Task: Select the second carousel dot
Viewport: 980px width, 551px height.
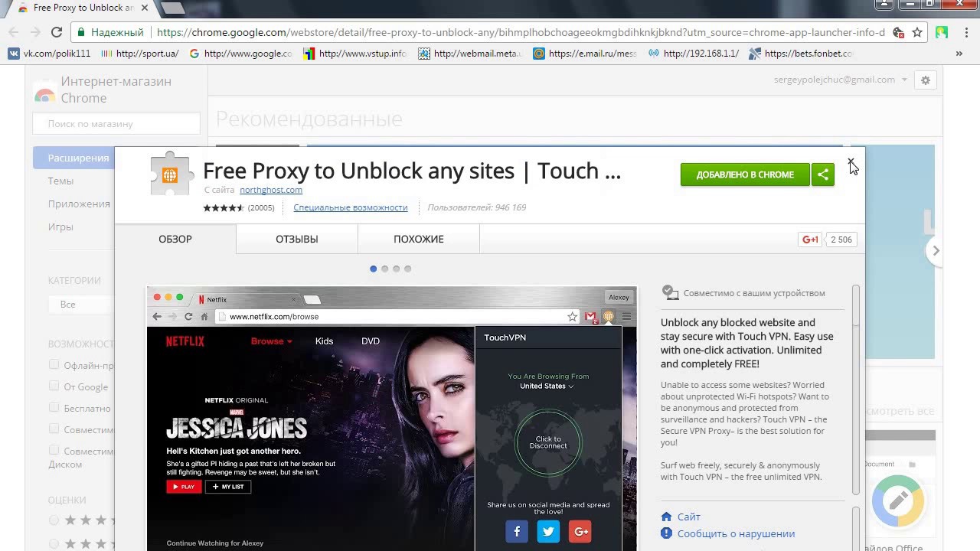Action: pyautogui.click(x=385, y=269)
